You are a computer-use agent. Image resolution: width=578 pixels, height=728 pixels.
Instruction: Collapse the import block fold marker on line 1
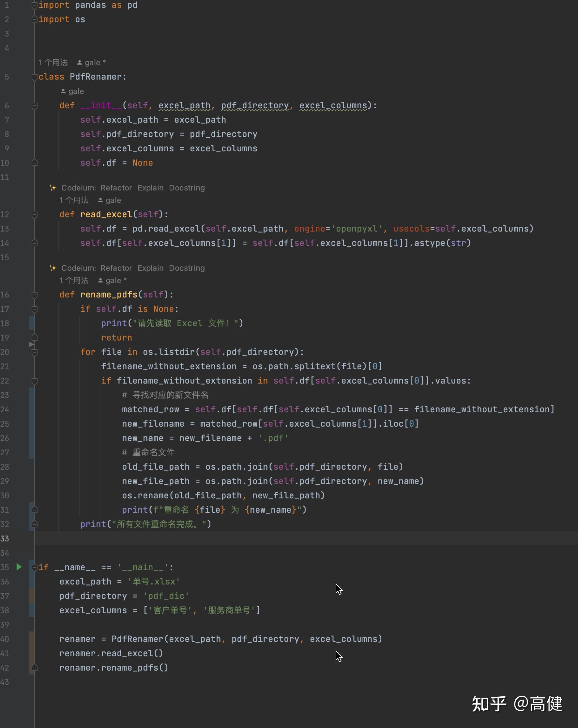tap(34, 6)
